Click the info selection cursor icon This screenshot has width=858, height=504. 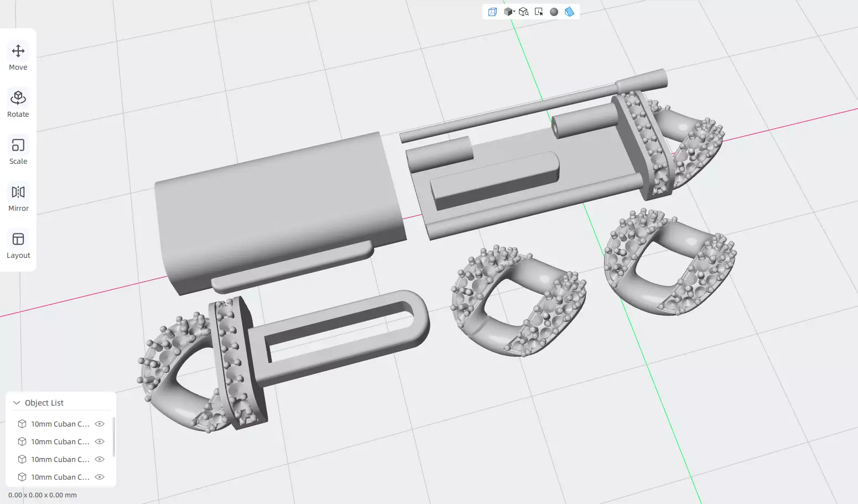(x=539, y=12)
